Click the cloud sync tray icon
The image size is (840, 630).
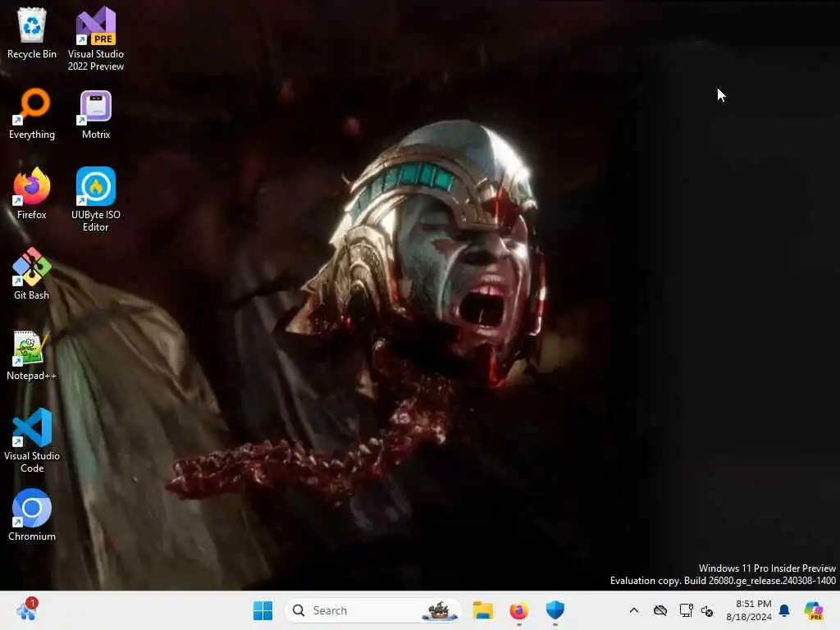point(660,610)
